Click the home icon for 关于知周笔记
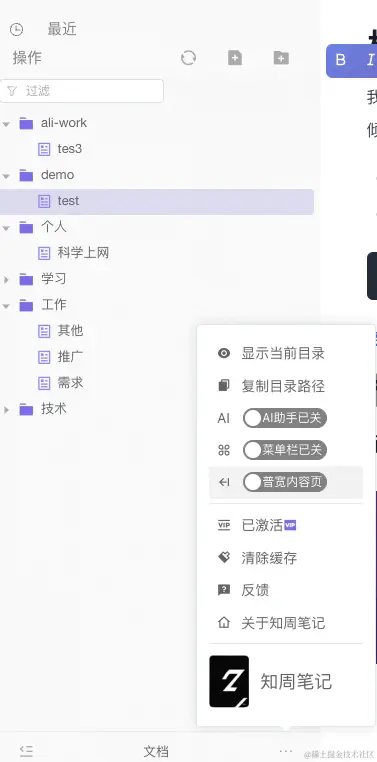 [224, 623]
